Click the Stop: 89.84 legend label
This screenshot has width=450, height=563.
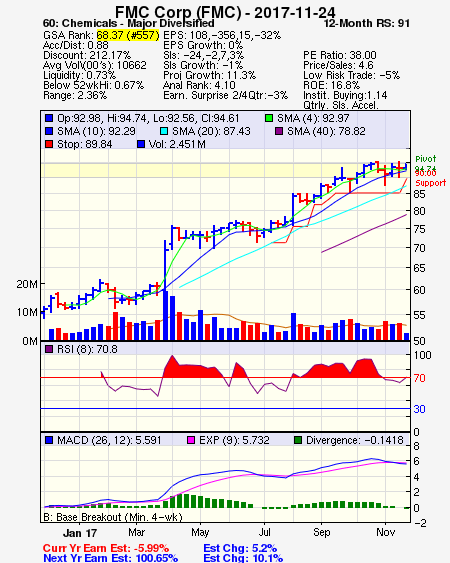click(85, 144)
